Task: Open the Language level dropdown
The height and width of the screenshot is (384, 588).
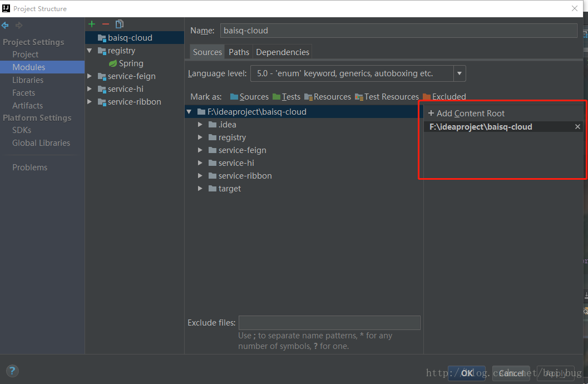Action: [x=459, y=73]
